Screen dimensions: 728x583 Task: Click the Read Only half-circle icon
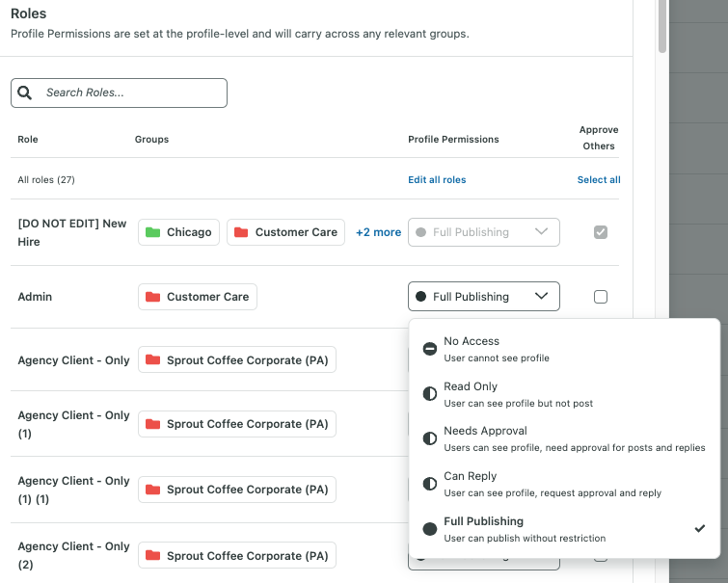click(430, 394)
